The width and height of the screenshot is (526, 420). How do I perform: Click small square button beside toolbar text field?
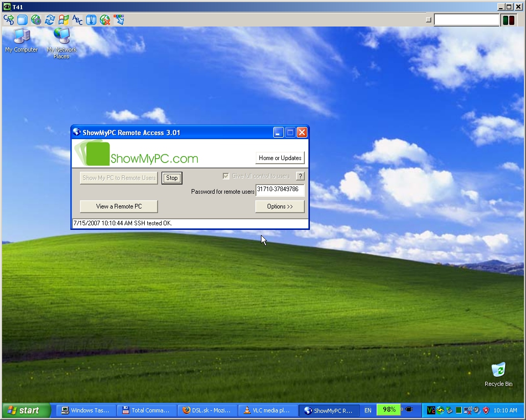pyautogui.click(x=428, y=20)
